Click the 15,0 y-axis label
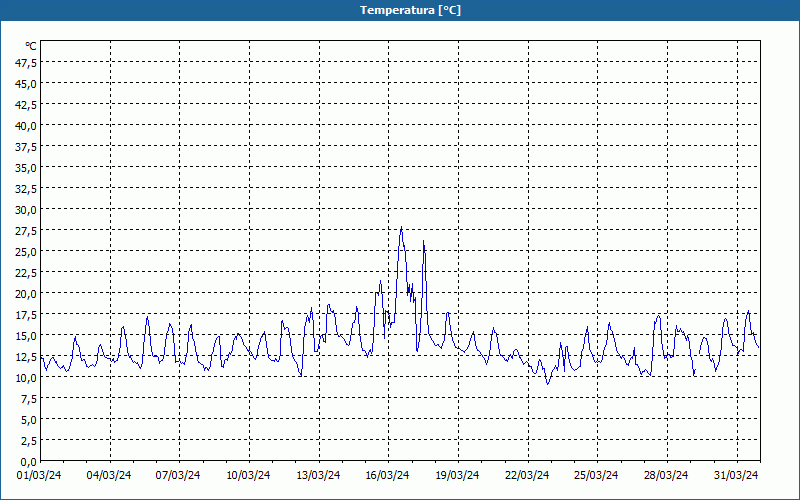The height and width of the screenshot is (500, 800). click(27, 336)
